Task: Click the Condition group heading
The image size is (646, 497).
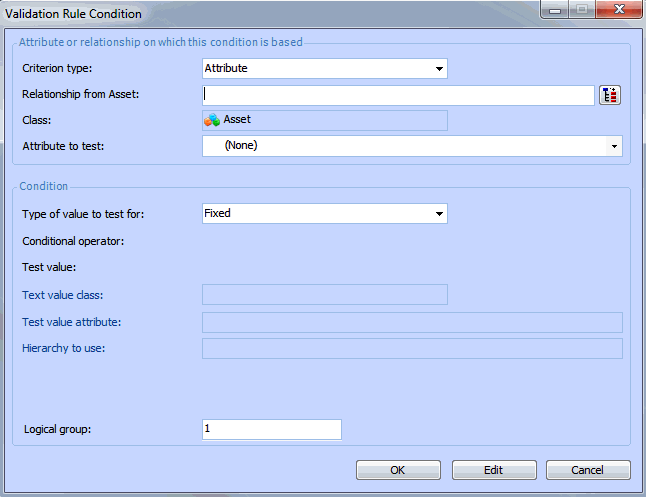Action: click(44, 186)
